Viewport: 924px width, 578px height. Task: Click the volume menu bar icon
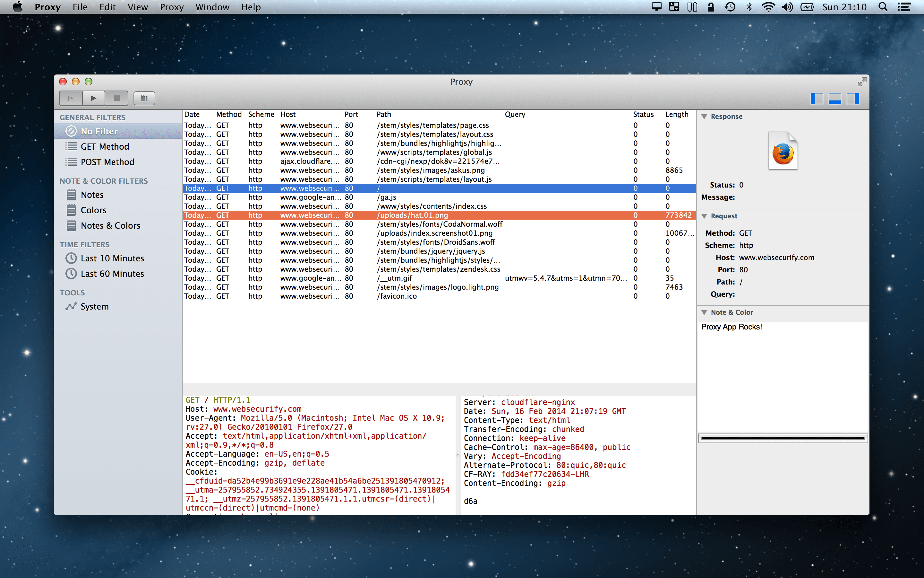(x=787, y=7)
